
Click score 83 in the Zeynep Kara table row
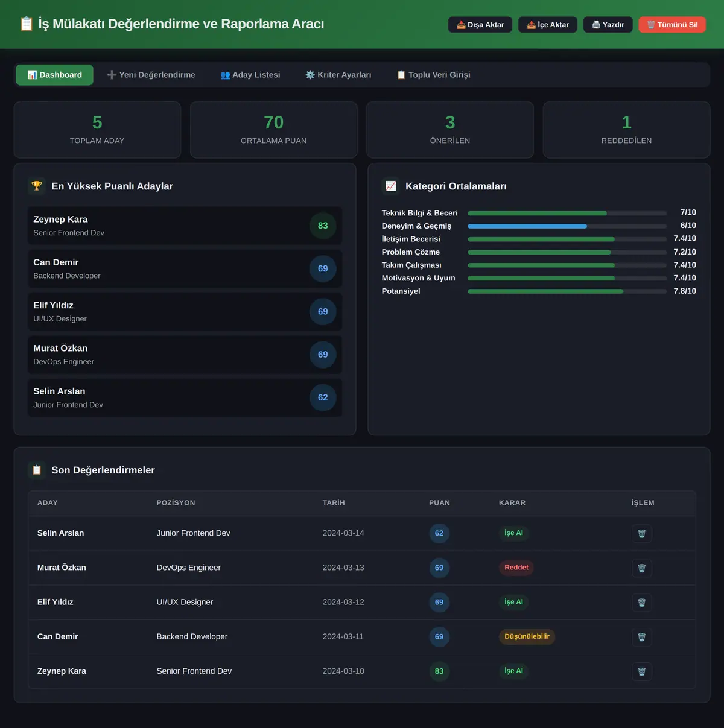(x=439, y=671)
